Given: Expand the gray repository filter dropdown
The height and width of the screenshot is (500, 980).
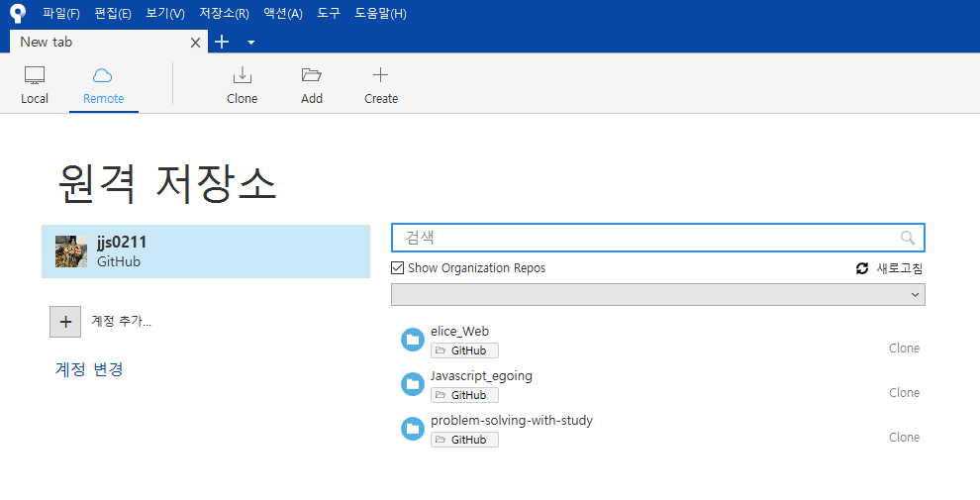Looking at the screenshot, I should pyautogui.click(x=657, y=295).
